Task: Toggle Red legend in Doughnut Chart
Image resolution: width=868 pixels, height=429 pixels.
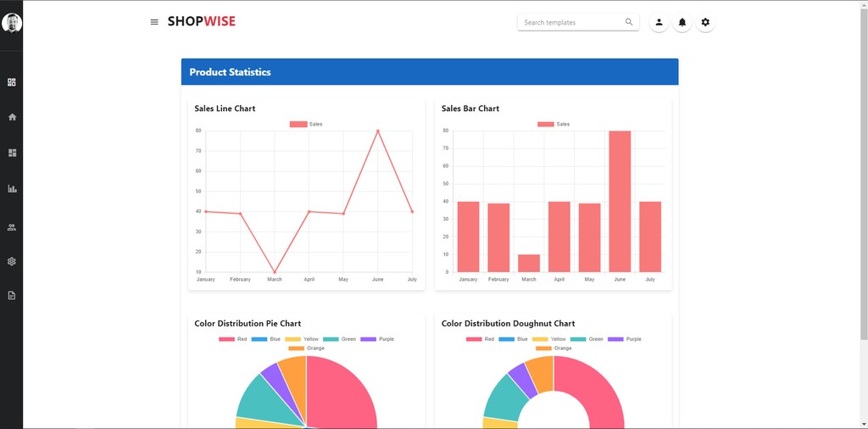Action: [x=481, y=339]
